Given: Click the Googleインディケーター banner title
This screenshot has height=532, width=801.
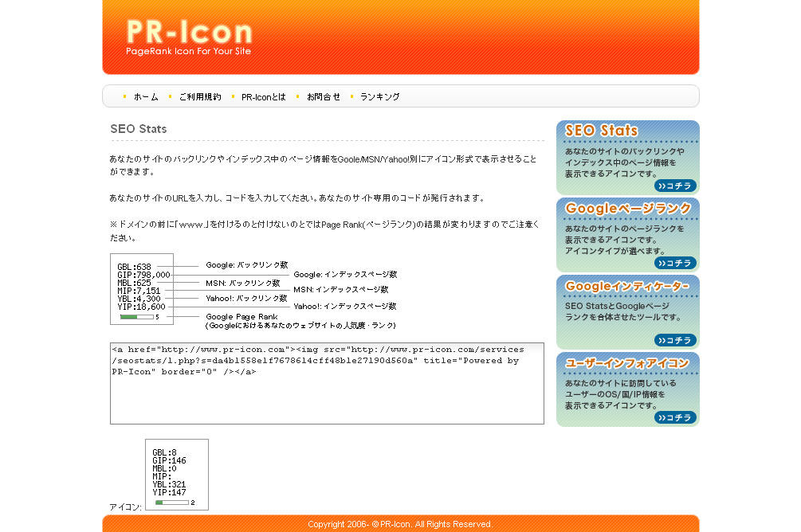Looking at the screenshot, I should (x=627, y=286).
